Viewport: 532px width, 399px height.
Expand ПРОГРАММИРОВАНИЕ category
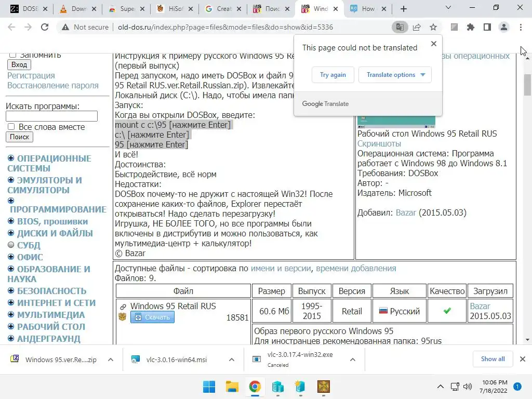tap(11, 201)
